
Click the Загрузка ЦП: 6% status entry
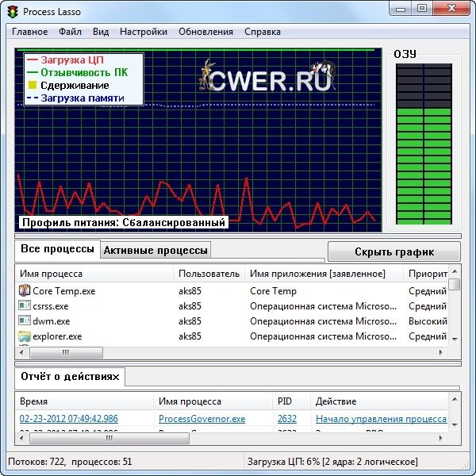click(x=332, y=462)
